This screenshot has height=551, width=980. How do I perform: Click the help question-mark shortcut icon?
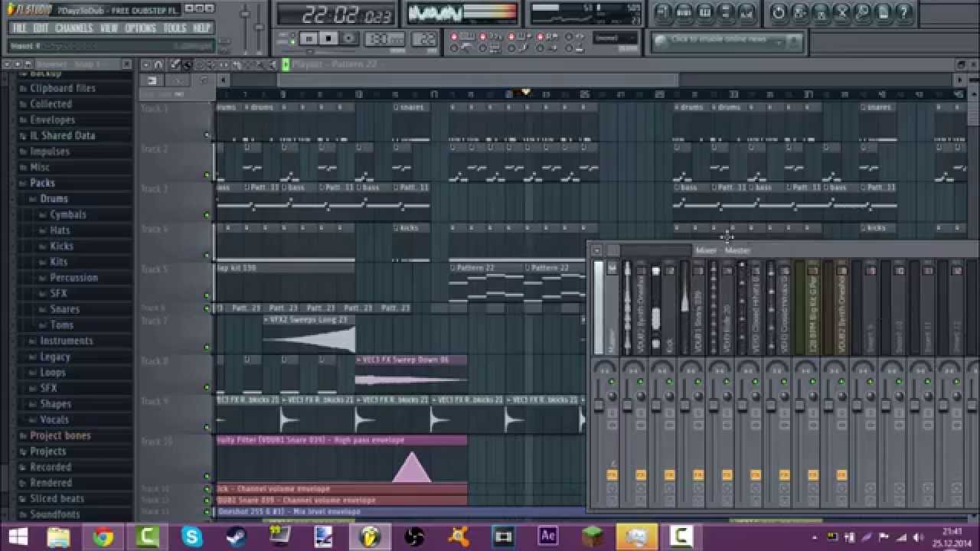tap(903, 13)
